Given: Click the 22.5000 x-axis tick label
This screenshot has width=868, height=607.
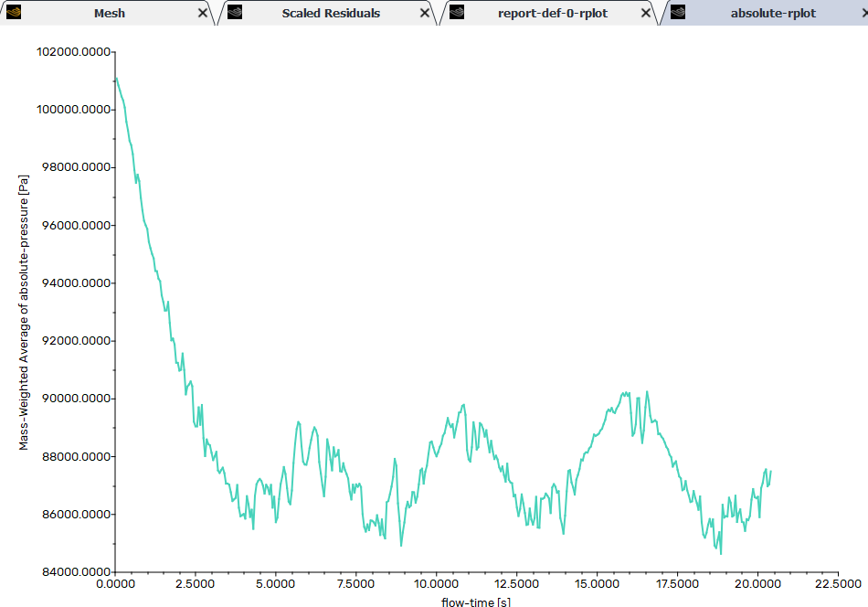Looking at the screenshot, I should click(838, 583).
